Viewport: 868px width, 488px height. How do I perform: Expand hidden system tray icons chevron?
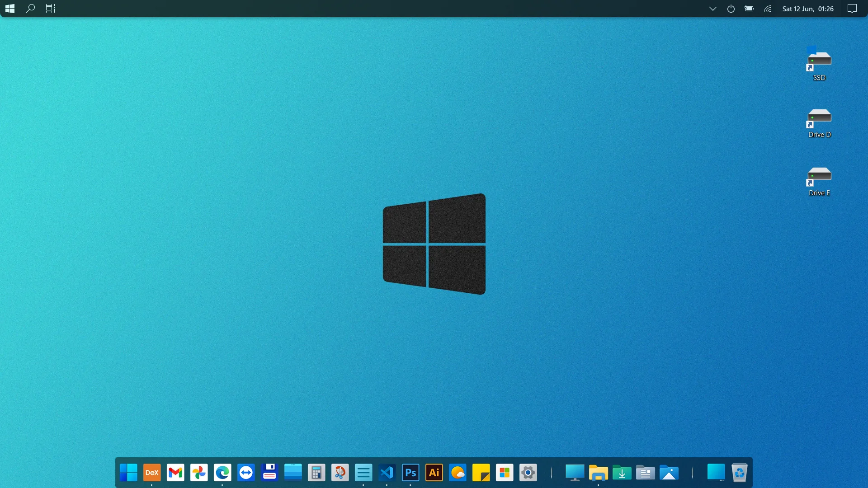point(713,9)
